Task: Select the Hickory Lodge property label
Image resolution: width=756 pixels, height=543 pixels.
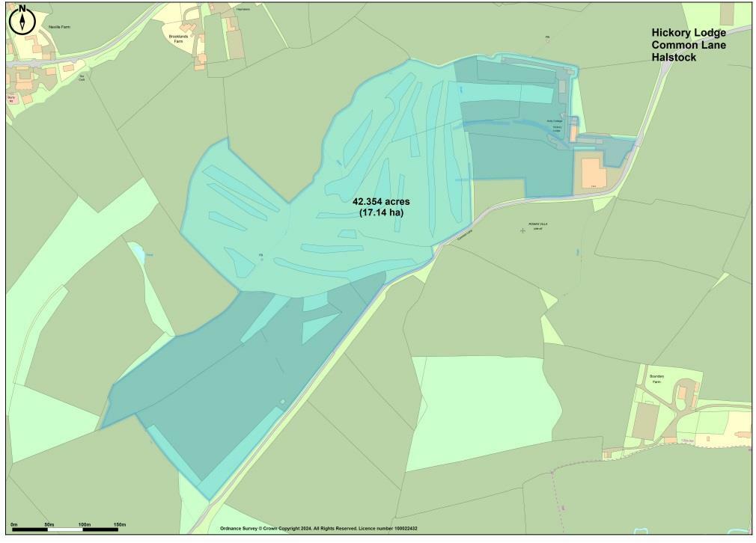Action: coord(557,129)
